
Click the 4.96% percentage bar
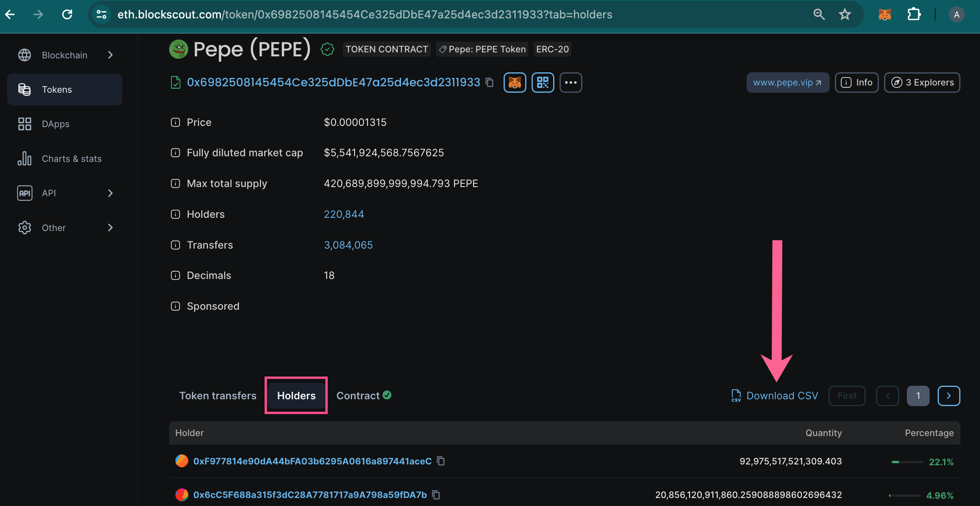[905, 496]
